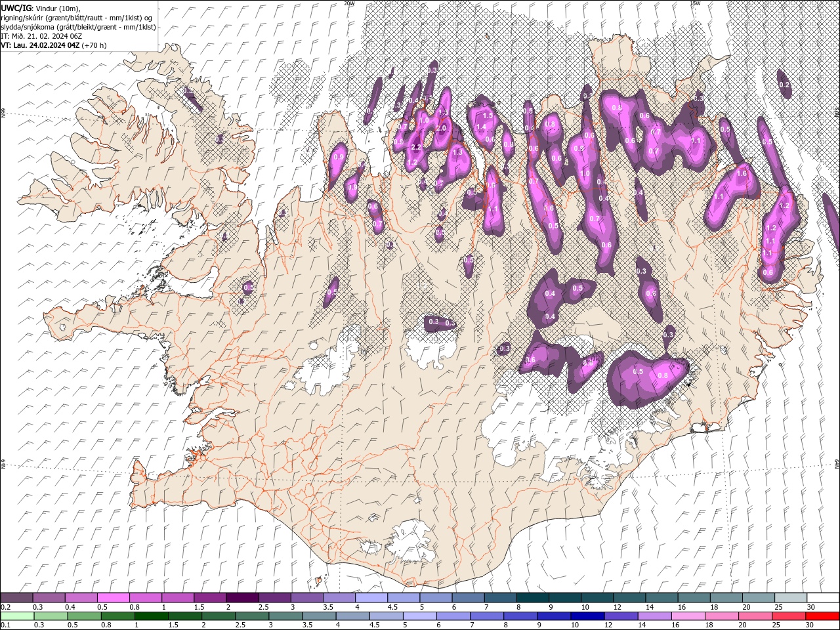This screenshot has width=840, height=630.
Task: Click lower legend swatch for 3–3.5 mm
Action: click(x=285, y=616)
